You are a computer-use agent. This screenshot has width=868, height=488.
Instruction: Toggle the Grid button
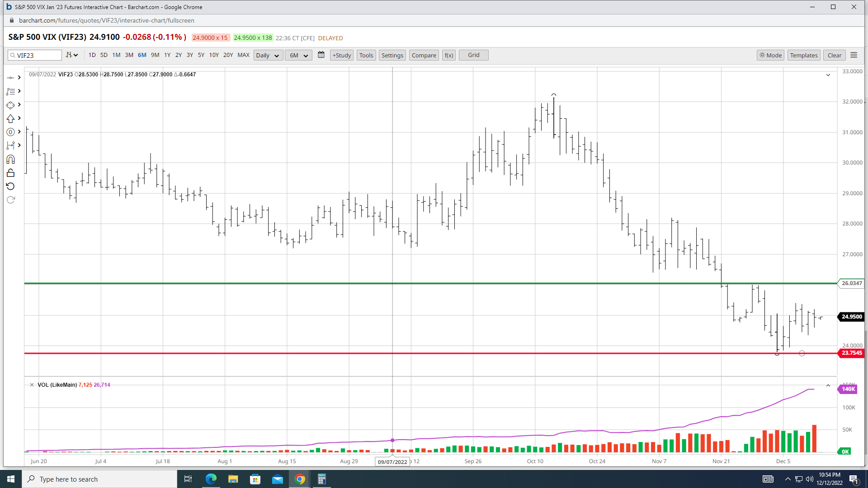(473, 55)
